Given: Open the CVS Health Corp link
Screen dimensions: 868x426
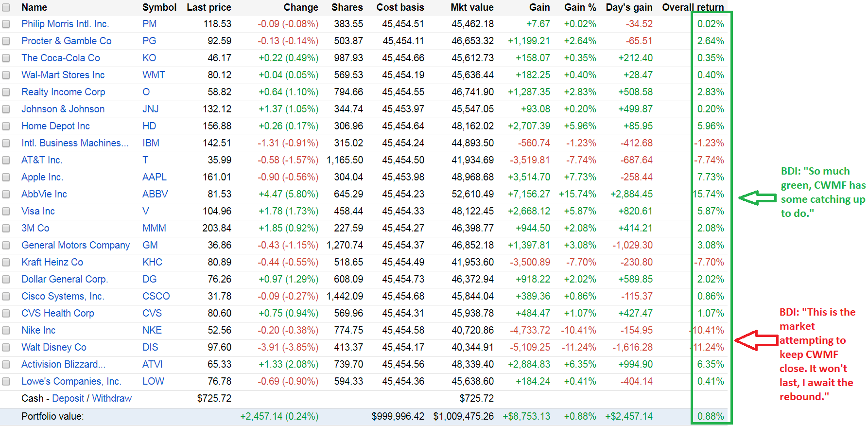Looking at the screenshot, I should [x=58, y=313].
